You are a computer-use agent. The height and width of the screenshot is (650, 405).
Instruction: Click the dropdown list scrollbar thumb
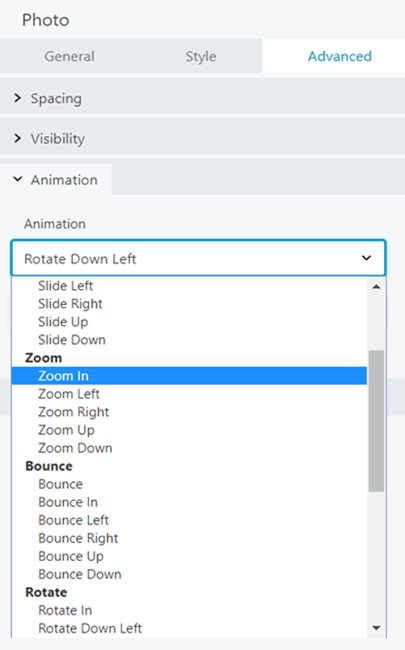pos(376,421)
